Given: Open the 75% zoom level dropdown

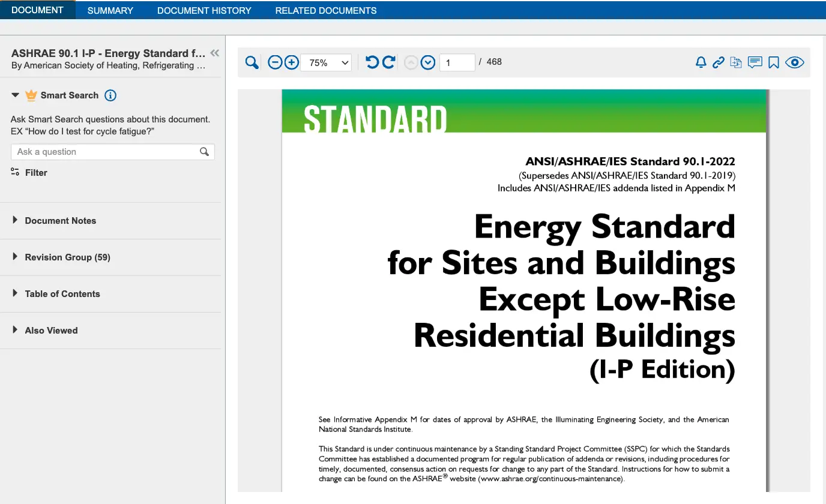Looking at the screenshot, I should pyautogui.click(x=326, y=62).
